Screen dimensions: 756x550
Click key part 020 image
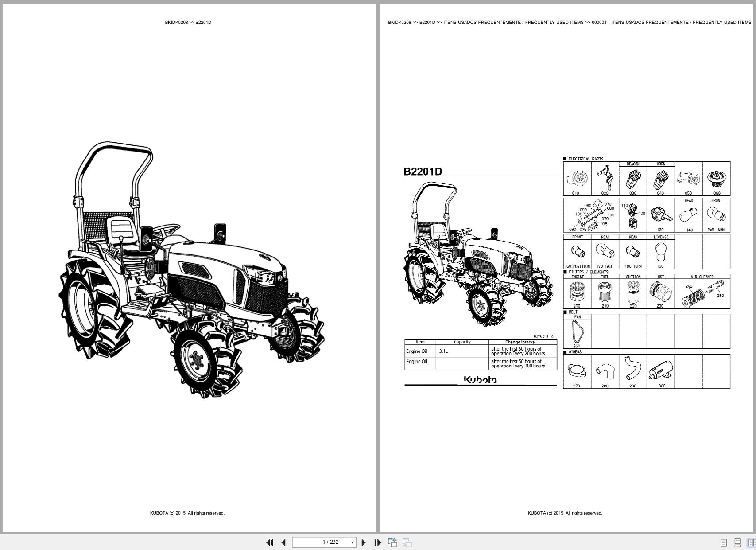point(605,179)
